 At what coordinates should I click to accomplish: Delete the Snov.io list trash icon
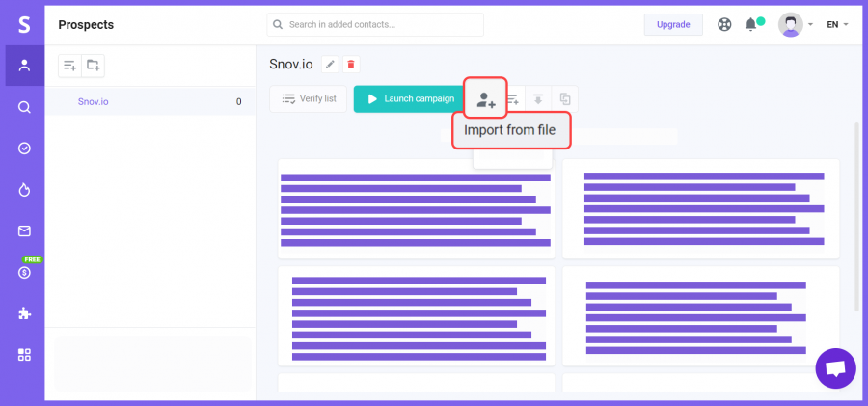coord(351,65)
